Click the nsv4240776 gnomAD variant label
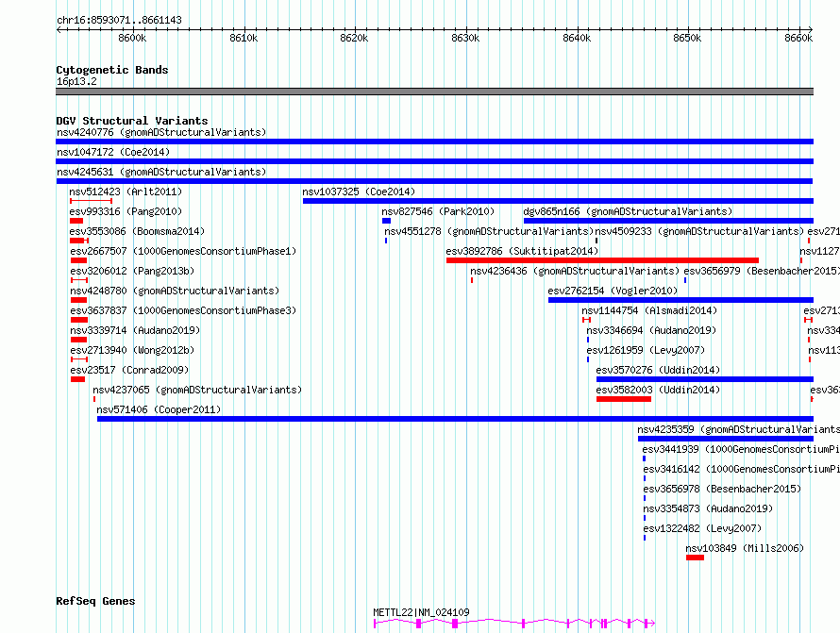This screenshot has width=840, height=633. tap(161, 132)
